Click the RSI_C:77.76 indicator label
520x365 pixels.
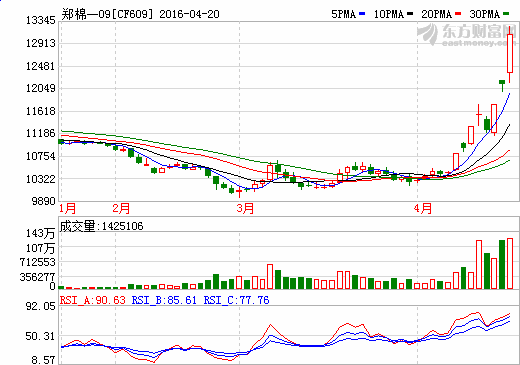[236, 300]
